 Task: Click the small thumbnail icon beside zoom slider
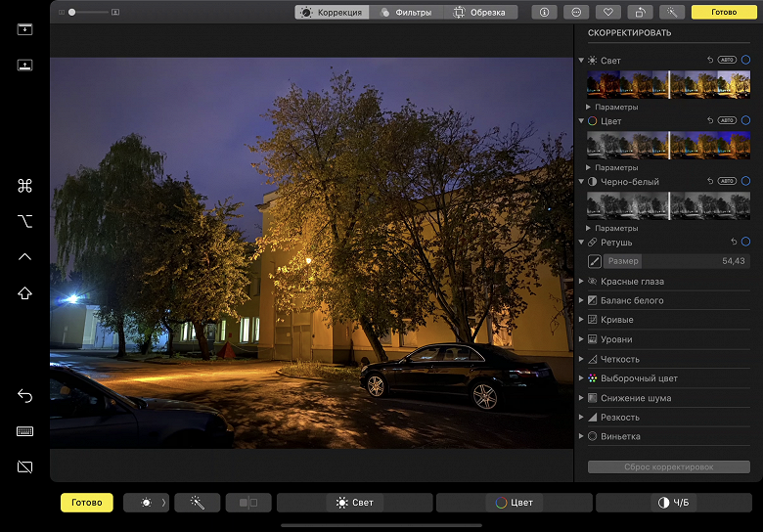click(x=62, y=12)
